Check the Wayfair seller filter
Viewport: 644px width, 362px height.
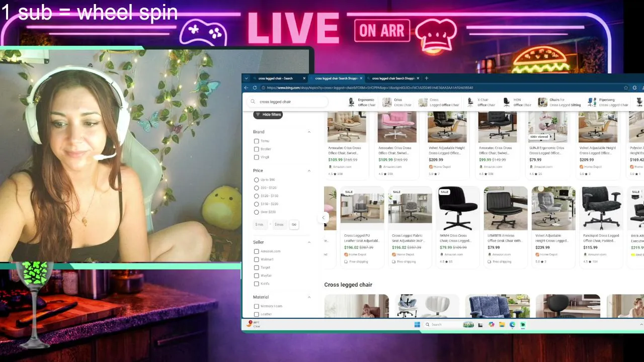pos(257,276)
